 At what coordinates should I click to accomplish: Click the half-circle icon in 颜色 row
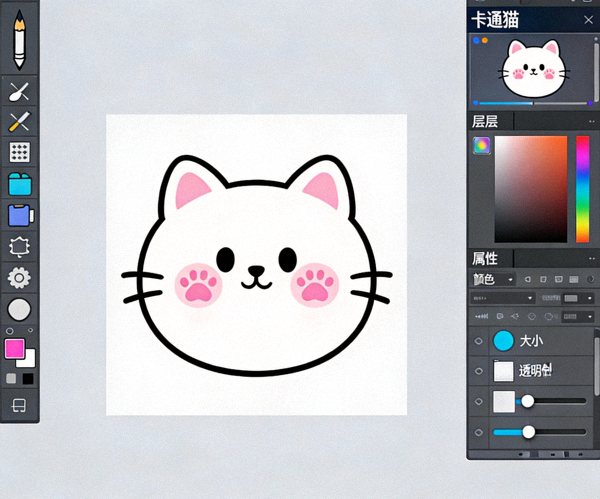591,279
